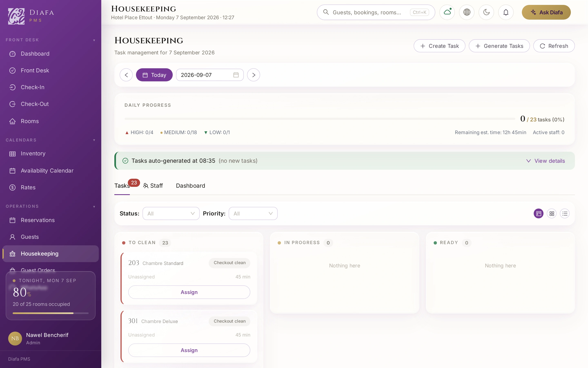Open Rooms page

click(51, 121)
